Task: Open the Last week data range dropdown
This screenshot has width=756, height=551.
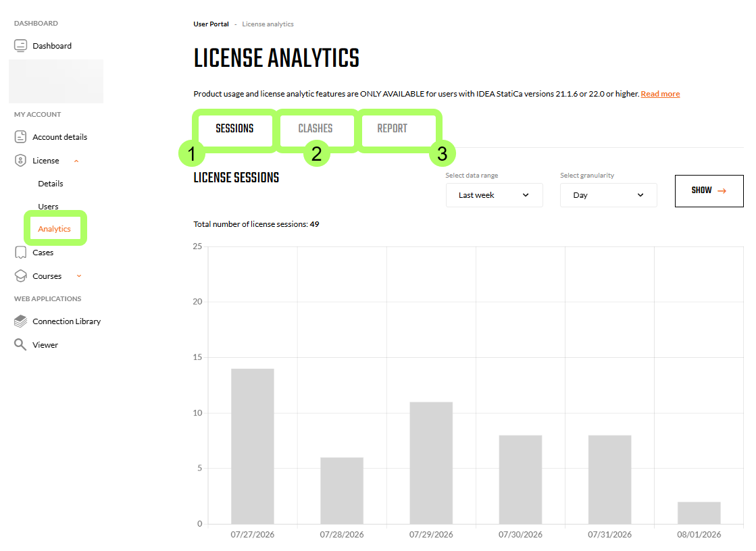Action: coord(494,195)
